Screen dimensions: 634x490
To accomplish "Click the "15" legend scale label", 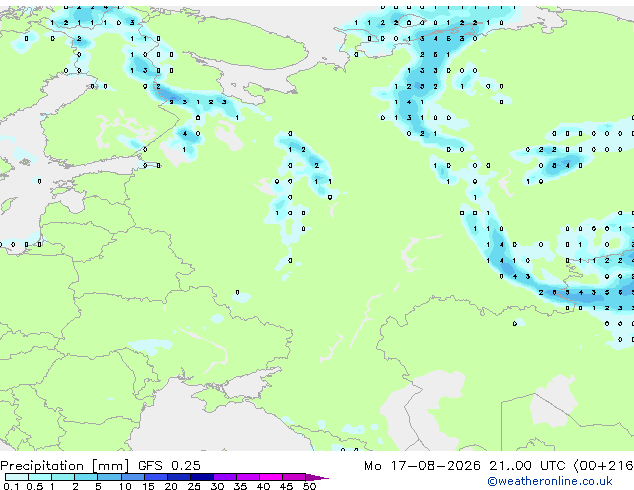I will click(x=148, y=486).
